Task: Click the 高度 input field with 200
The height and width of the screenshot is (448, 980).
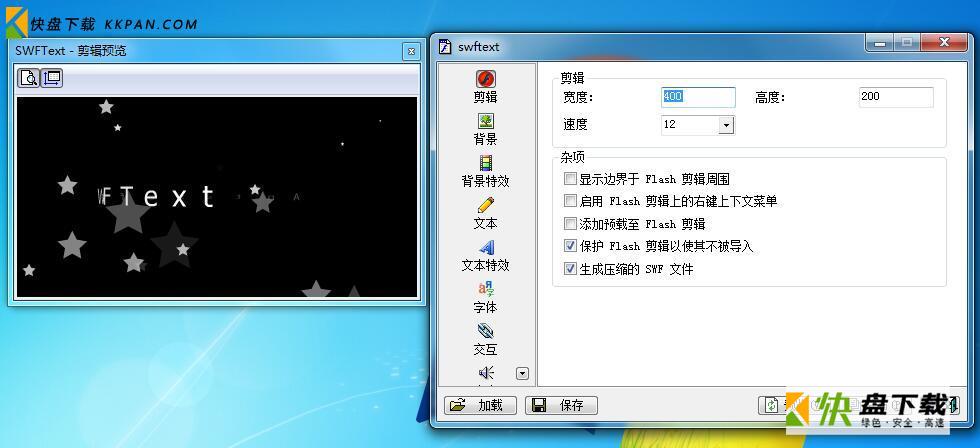Action: (896, 97)
